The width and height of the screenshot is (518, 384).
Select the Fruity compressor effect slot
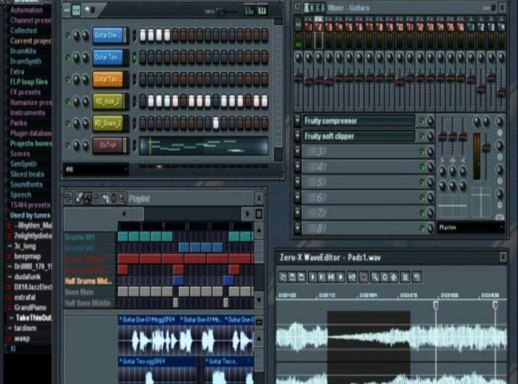(358, 121)
